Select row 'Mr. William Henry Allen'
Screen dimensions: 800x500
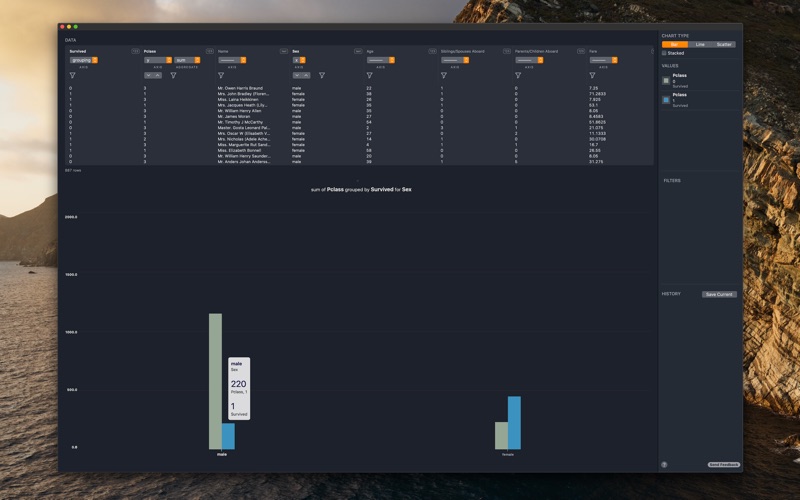coord(359,111)
